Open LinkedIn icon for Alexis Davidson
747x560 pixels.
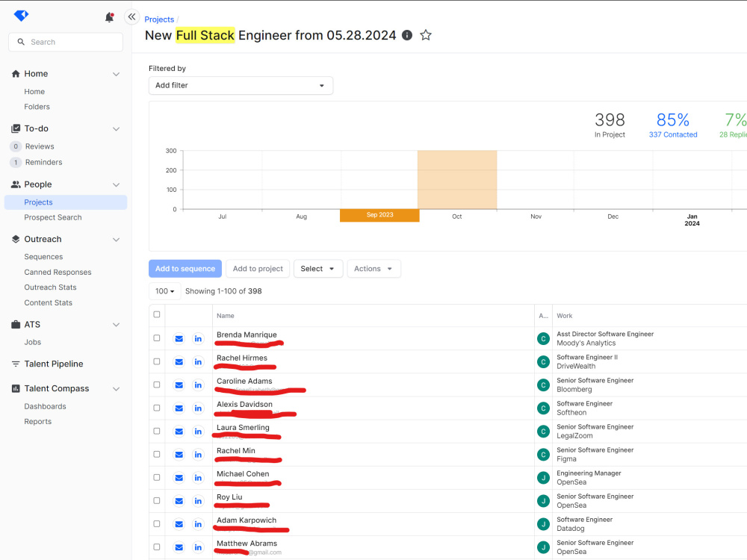(198, 408)
